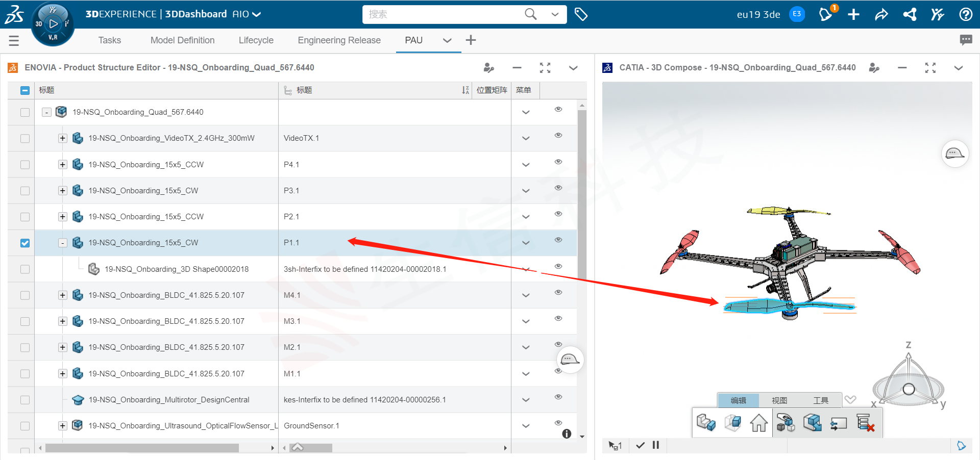Switch to the Engineering Release tab

pyautogui.click(x=339, y=40)
